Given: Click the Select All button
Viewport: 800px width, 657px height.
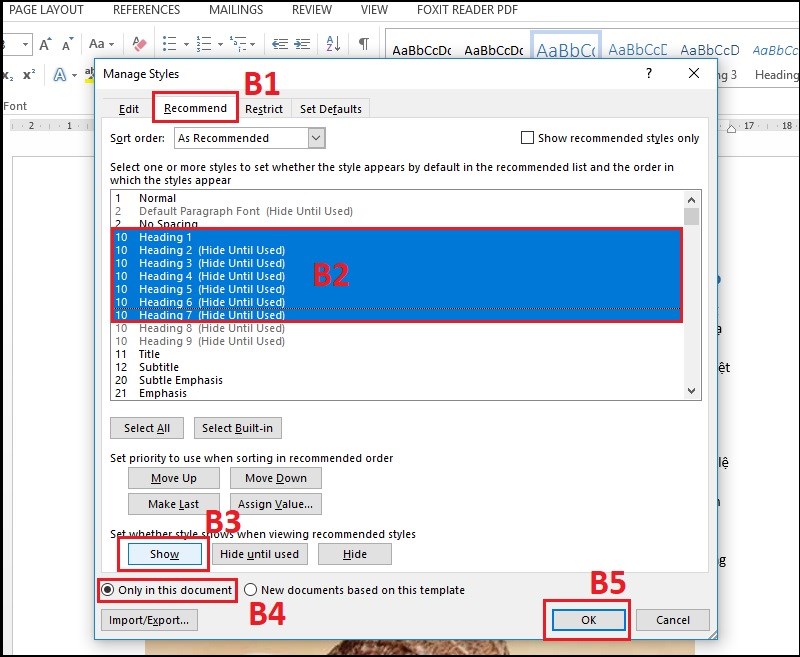Looking at the screenshot, I should (147, 428).
